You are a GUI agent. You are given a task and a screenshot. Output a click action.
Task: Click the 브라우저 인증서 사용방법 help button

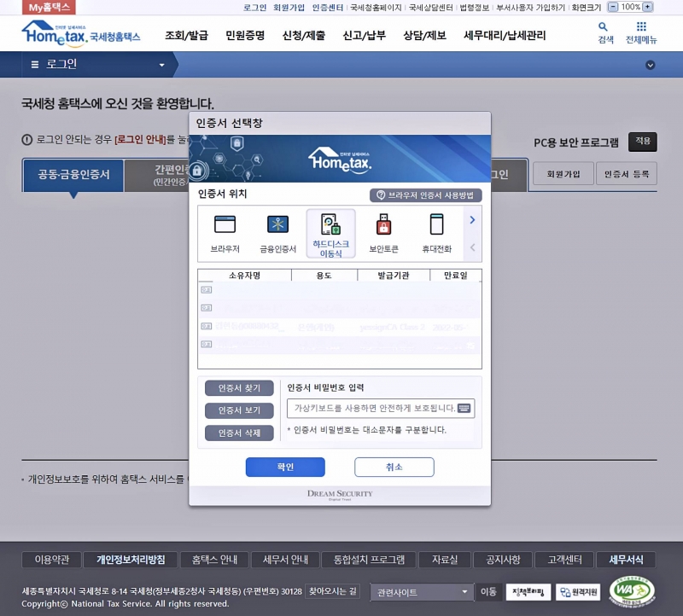425,195
